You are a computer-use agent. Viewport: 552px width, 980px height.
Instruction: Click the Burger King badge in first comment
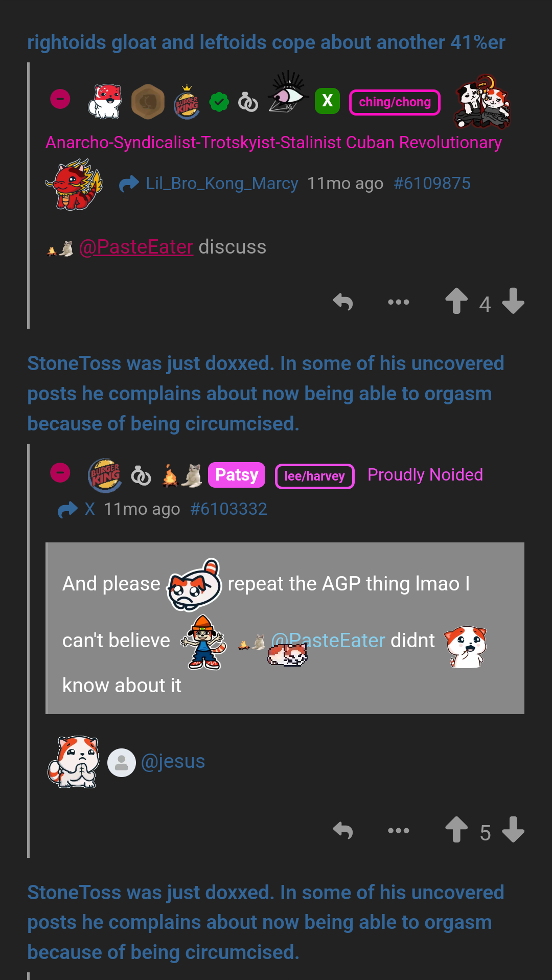click(187, 102)
